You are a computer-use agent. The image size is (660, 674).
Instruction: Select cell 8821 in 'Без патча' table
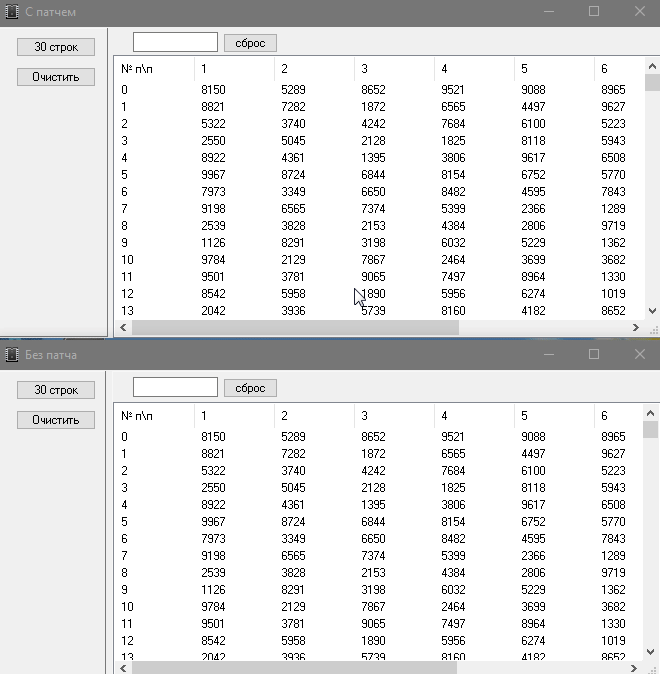point(213,453)
